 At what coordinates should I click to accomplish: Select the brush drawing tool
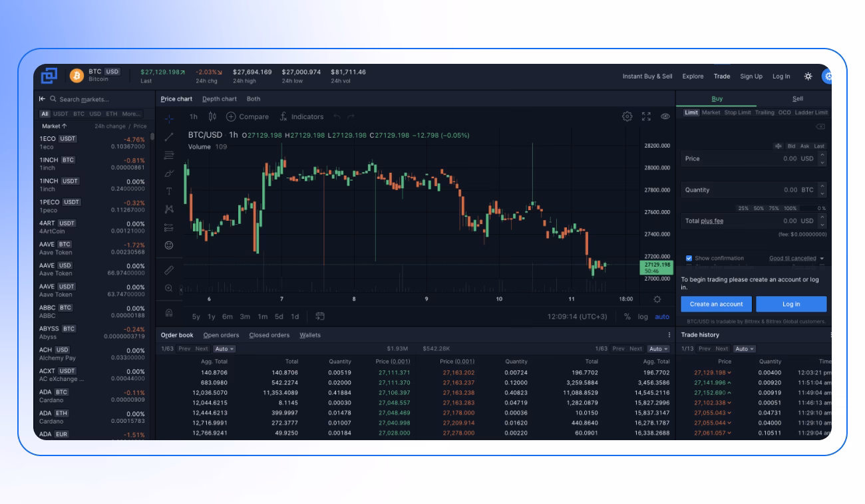coord(167,172)
